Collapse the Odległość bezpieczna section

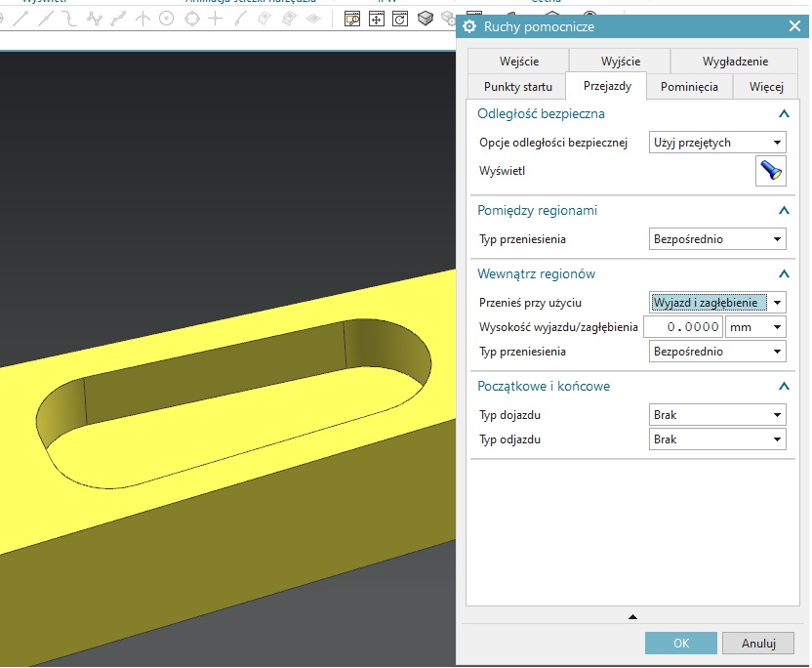(x=784, y=113)
